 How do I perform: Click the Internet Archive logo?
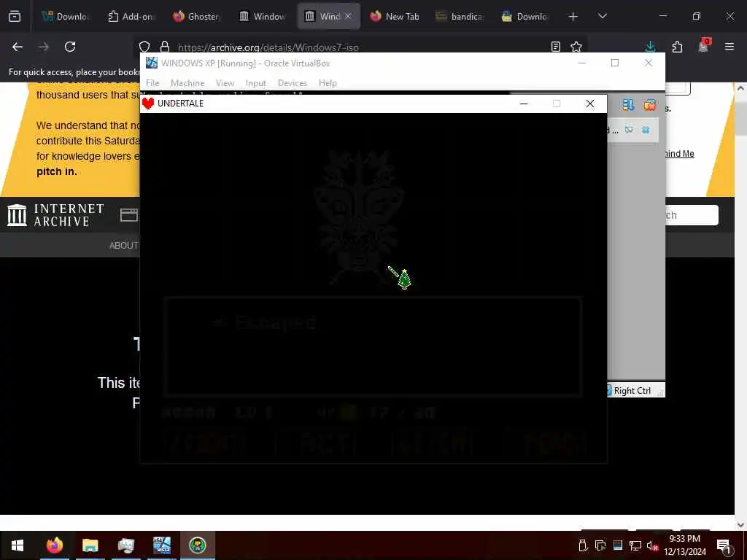[55, 215]
